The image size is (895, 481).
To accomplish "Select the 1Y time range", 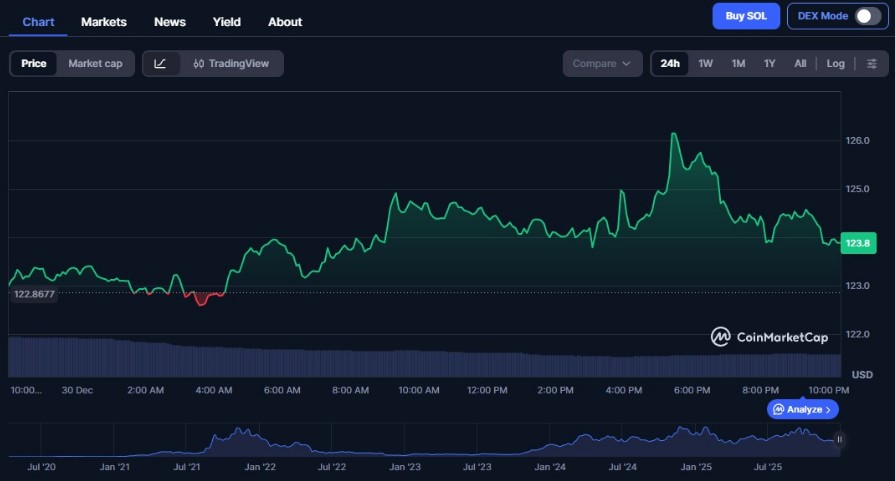I will coord(769,64).
